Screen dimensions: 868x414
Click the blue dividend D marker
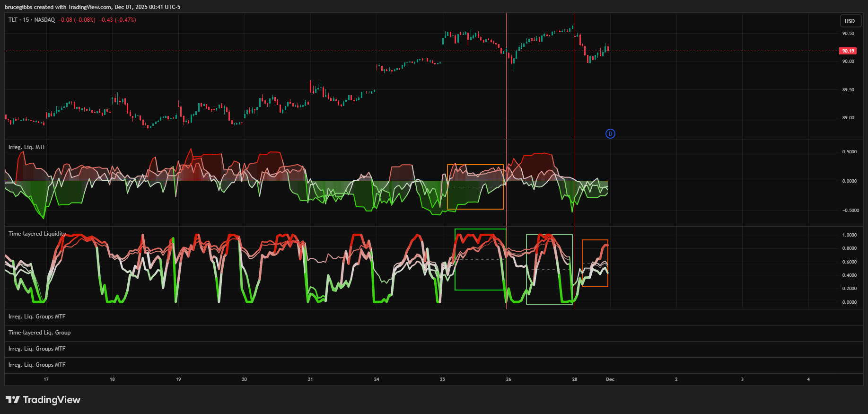tap(610, 134)
